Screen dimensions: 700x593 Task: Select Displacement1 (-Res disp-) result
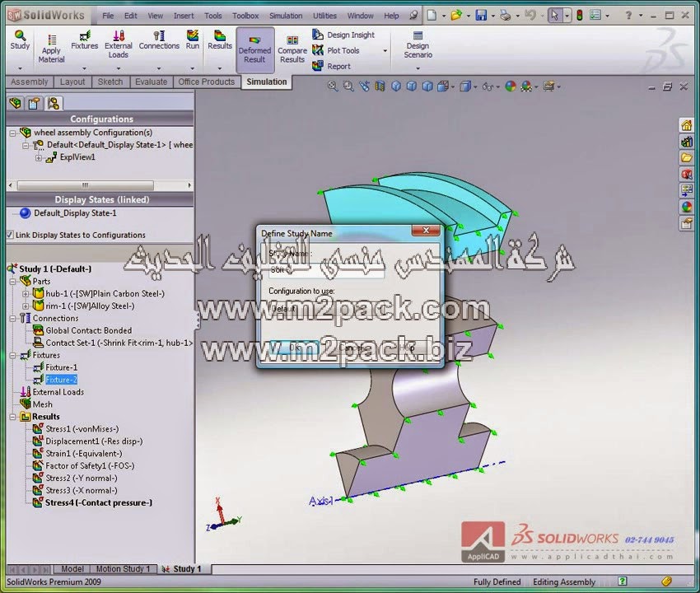pyautogui.click(x=94, y=441)
